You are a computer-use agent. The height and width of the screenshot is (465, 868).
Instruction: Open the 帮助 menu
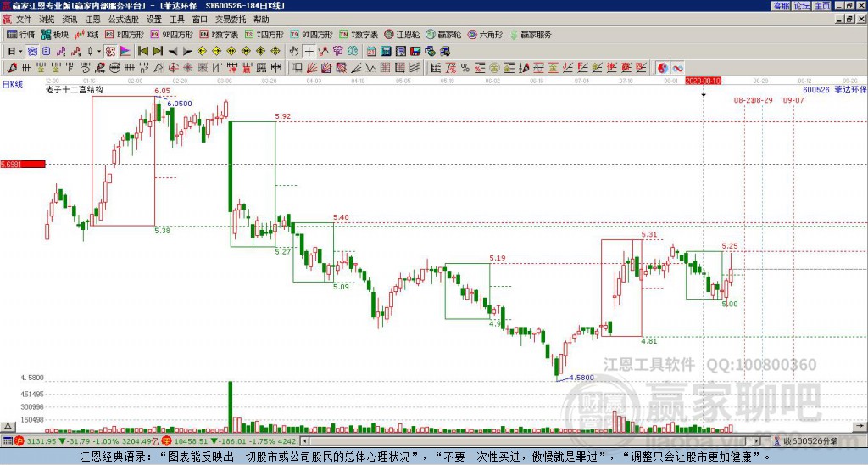(261, 20)
